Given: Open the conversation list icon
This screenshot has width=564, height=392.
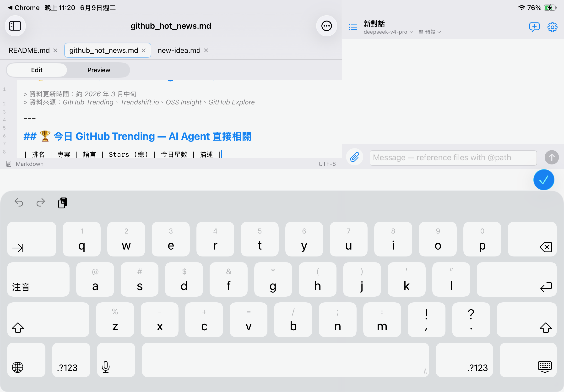Looking at the screenshot, I should [352, 27].
